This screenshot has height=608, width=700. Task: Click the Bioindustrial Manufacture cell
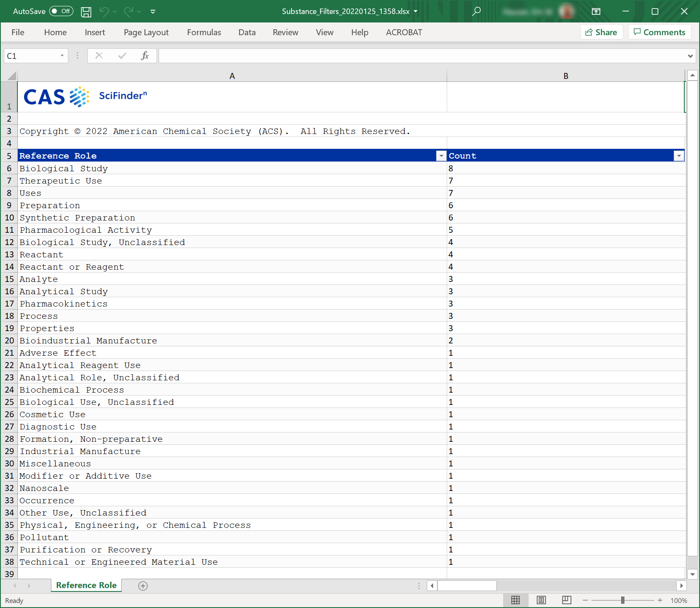click(x=232, y=340)
